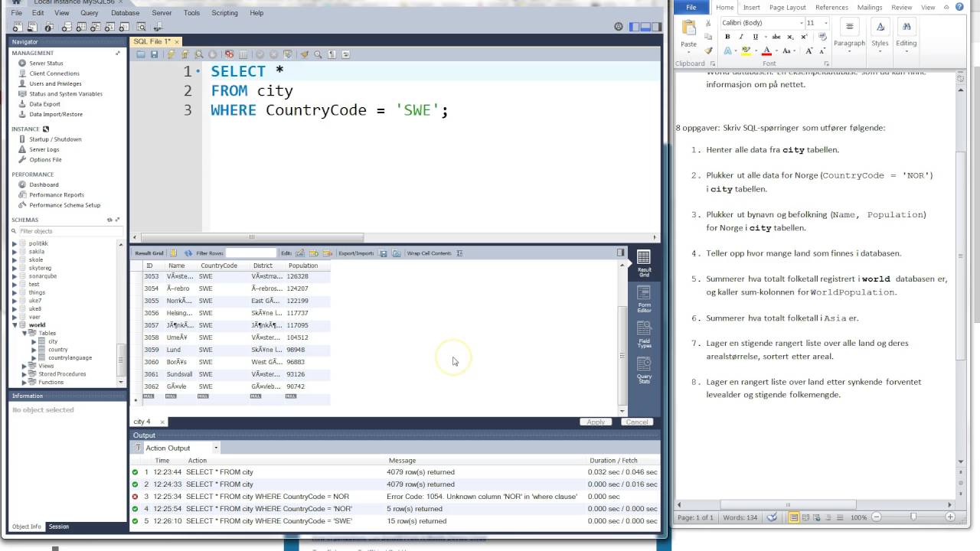980x551 pixels.
Task: Toggle the limit rows icon in editor toolbar
Action: [243, 54]
